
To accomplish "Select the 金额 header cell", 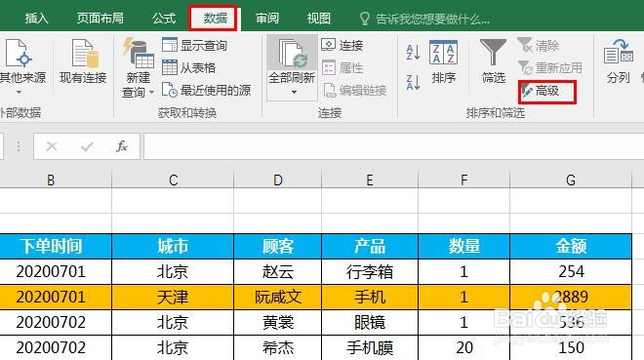I will pyautogui.click(x=571, y=246).
